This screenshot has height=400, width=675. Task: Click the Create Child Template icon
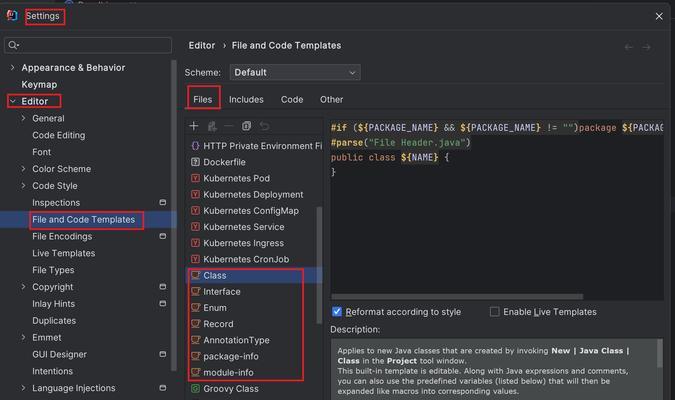[x=212, y=126]
